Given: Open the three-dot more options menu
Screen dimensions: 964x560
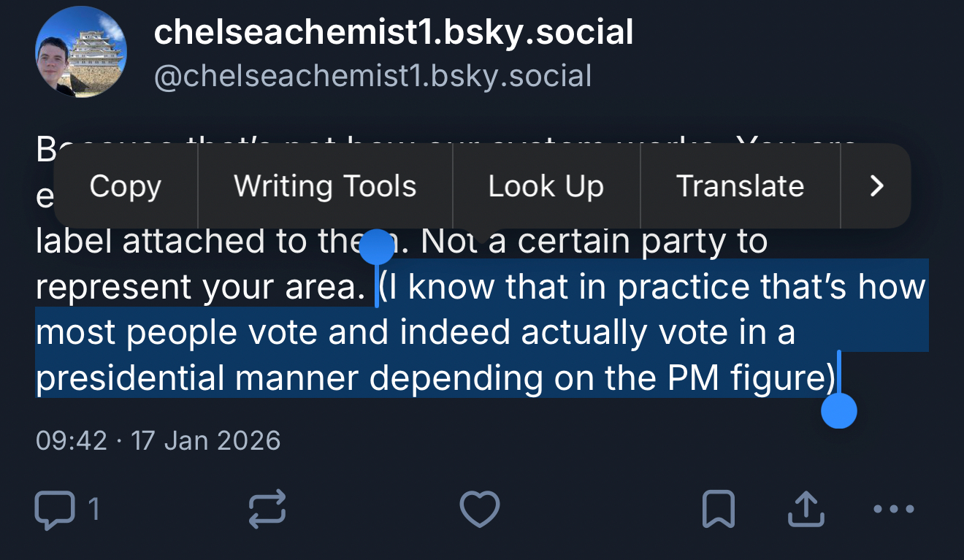Looking at the screenshot, I should pyautogui.click(x=894, y=509).
